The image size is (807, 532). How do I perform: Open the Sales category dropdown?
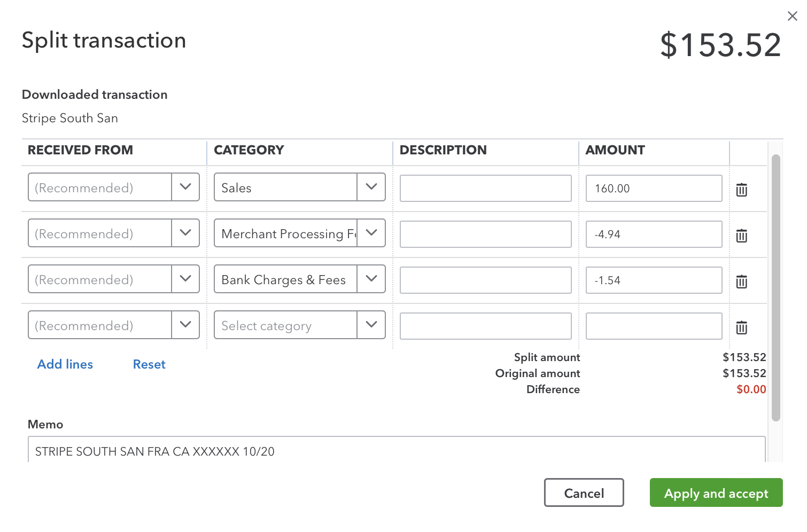(x=371, y=187)
